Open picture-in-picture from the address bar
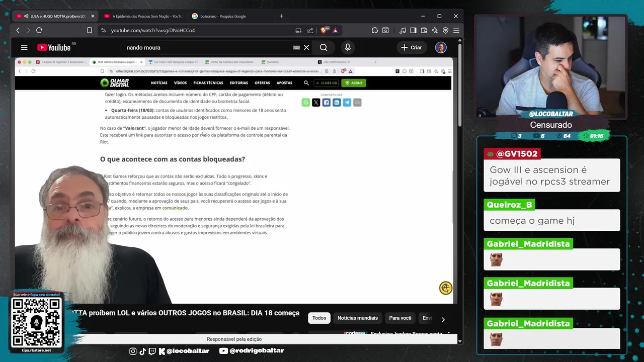The image size is (644, 362). pyautogui.click(x=299, y=30)
